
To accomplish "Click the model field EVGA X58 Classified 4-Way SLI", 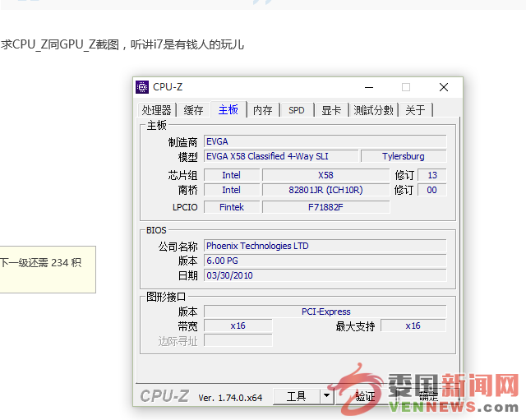I will point(281,156).
